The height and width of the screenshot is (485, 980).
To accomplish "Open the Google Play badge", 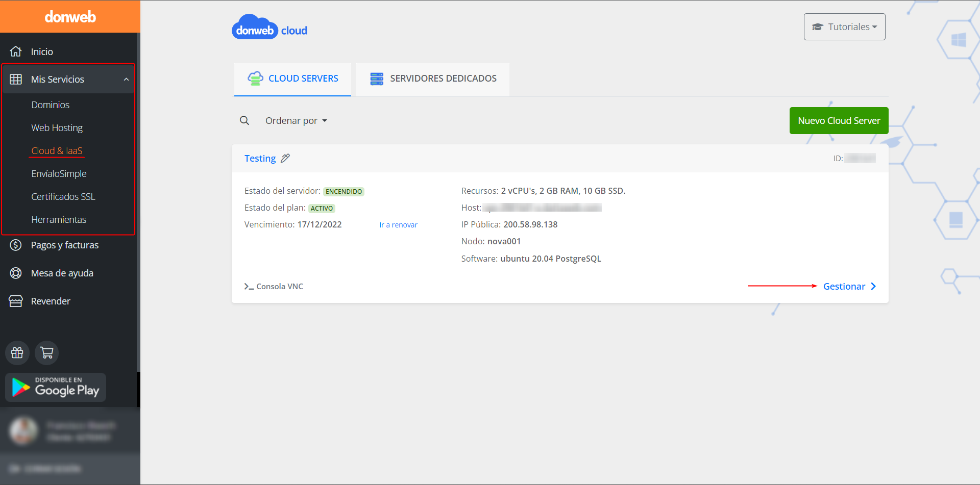I will click(x=56, y=387).
